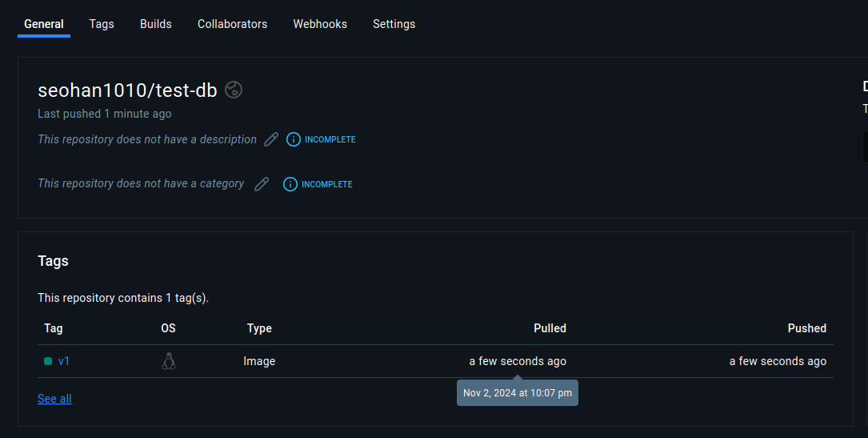Click INCOMPLETE label next to description
The height and width of the screenshot is (438, 868).
[x=330, y=139]
